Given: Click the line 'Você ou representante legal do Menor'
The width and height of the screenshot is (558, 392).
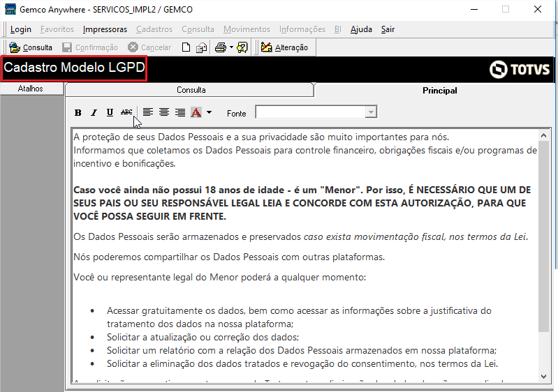Looking at the screenshot, I should (219, 277).
